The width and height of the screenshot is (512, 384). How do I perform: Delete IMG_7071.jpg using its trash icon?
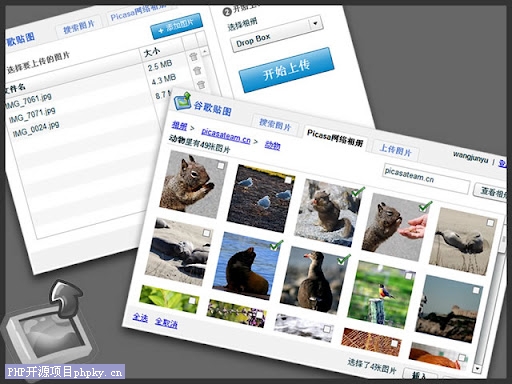197,70
